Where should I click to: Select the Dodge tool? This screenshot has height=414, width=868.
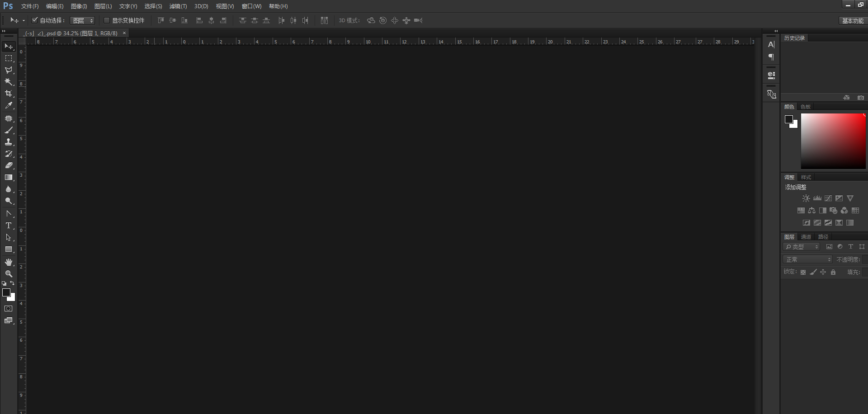(x=9, y=201)
